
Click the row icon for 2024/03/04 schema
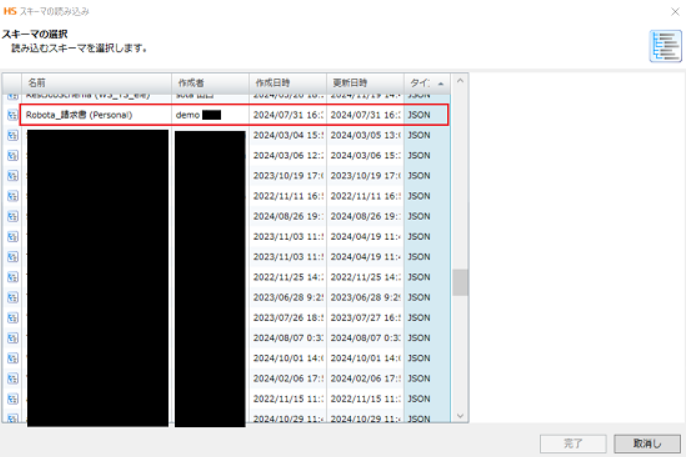[x=12, y=136]
